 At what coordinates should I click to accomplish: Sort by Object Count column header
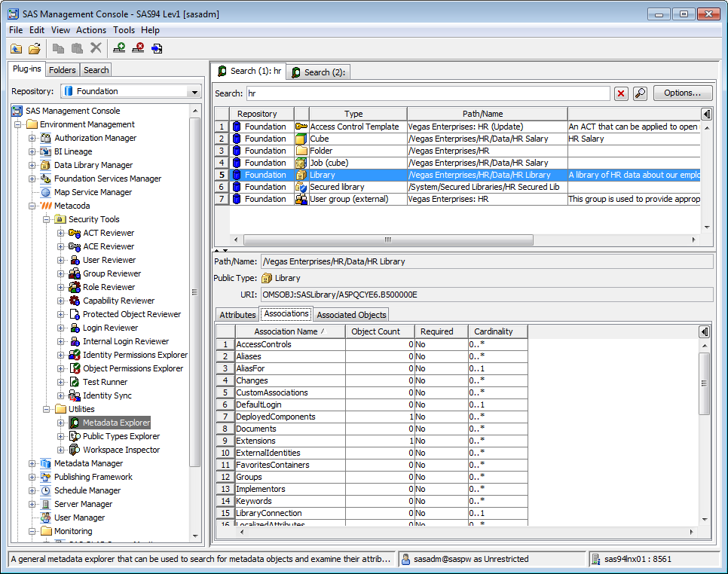coord(380,331)
